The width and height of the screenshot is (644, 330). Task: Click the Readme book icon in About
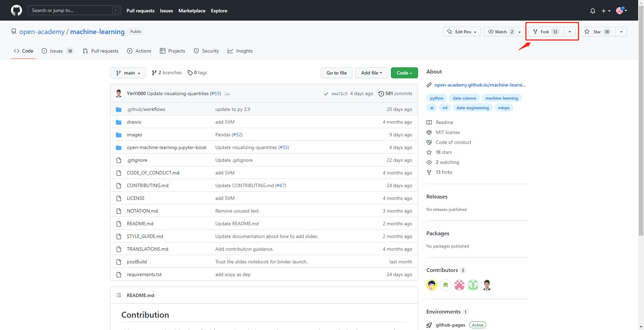click(429, 123)
